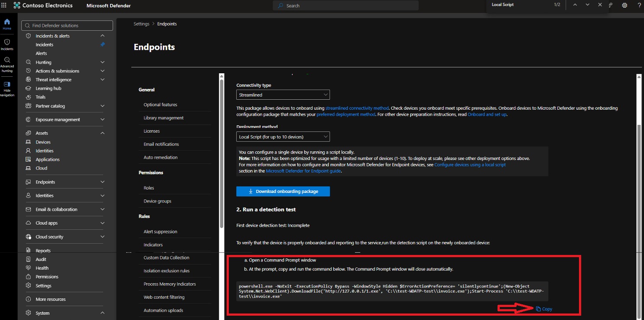This screenshot has height=320, width=644.
Task: Go to Settings via the breadcrumb
Action: point(141,24)
